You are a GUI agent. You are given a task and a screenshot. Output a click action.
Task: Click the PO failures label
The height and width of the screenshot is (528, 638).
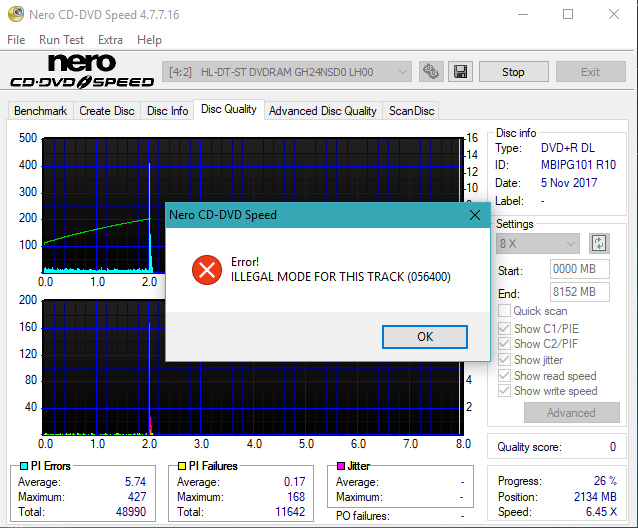[363, 516]
